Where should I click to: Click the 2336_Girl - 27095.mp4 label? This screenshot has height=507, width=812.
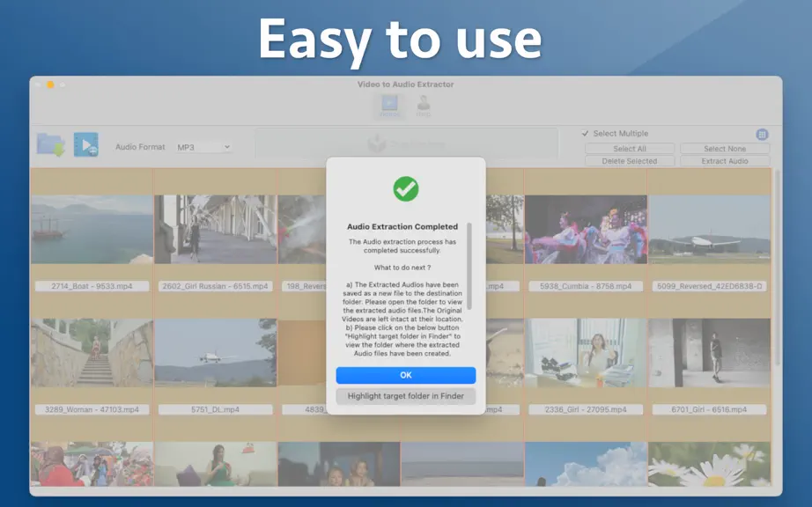point(586,409)
